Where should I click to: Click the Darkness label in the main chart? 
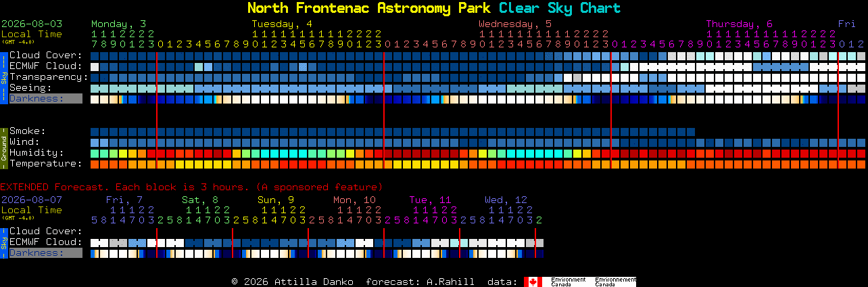(x=45, y=99)
